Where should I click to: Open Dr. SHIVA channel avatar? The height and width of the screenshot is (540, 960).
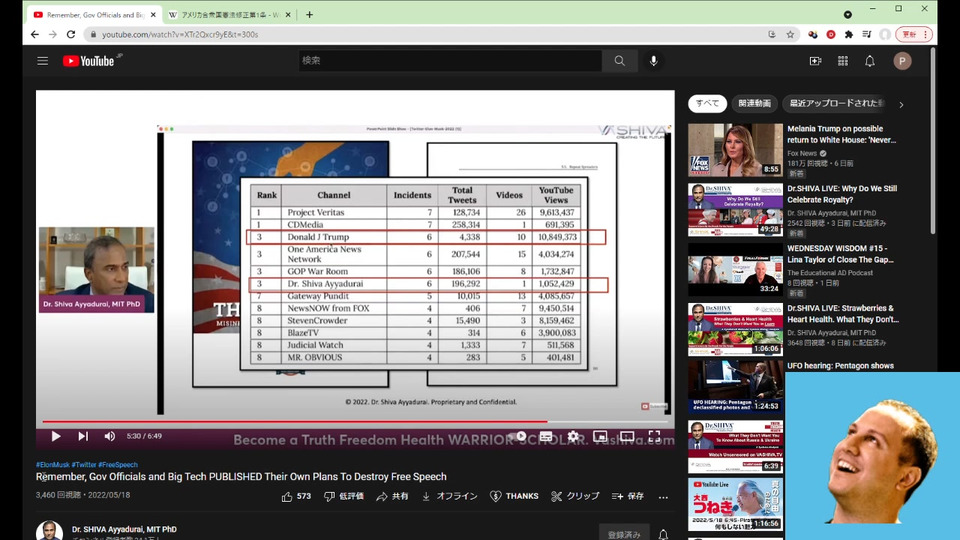point(50,531)
